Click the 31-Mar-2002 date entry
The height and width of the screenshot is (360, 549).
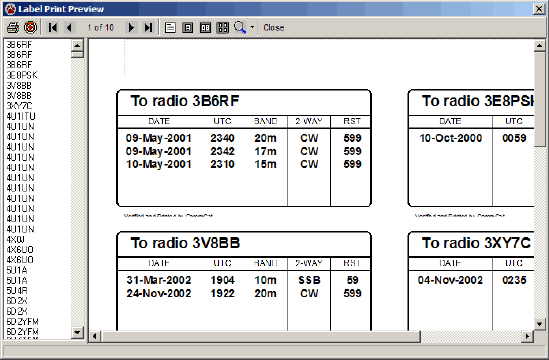tap(159, 280)
